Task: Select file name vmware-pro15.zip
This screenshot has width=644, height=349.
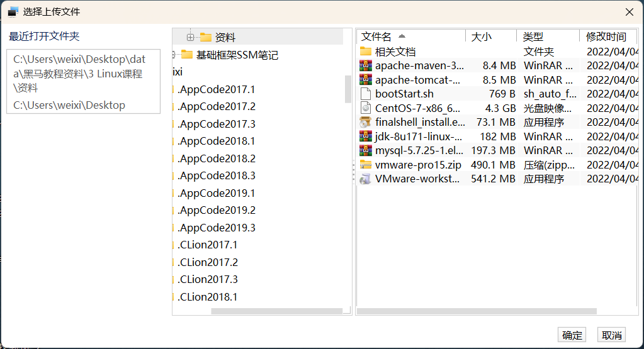Action: (418, 165)
